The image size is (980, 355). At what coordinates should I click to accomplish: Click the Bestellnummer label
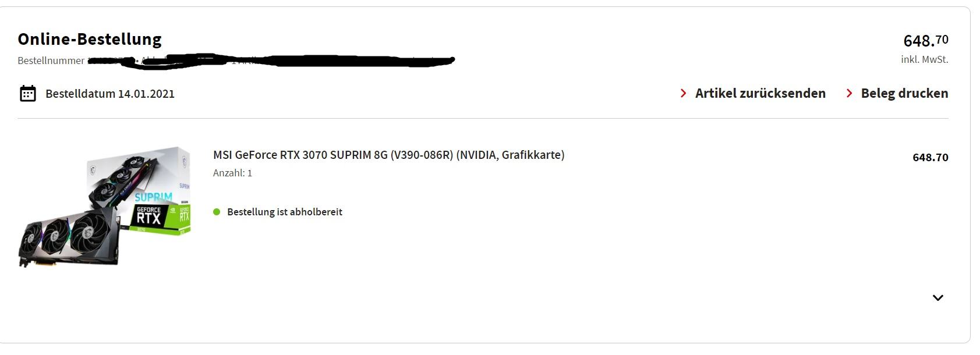[x=51, y=61]
